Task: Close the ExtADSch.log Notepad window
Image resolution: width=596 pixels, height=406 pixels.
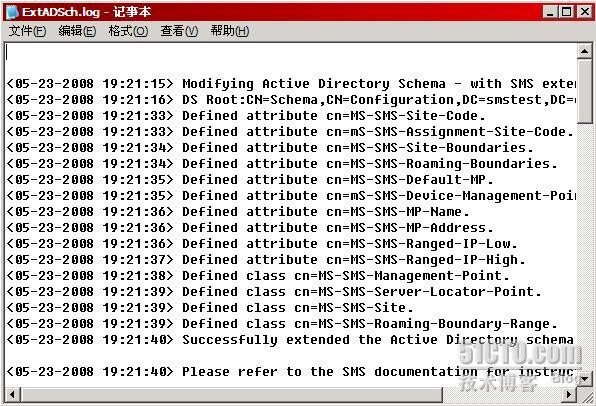Action: click(x=584, y=12)
